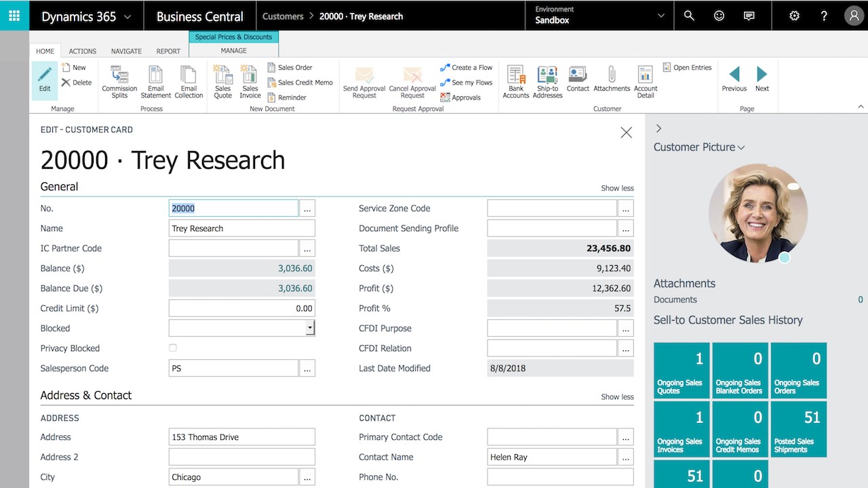
Task: Select Create a Flow
Action: [x=467, y=68]
